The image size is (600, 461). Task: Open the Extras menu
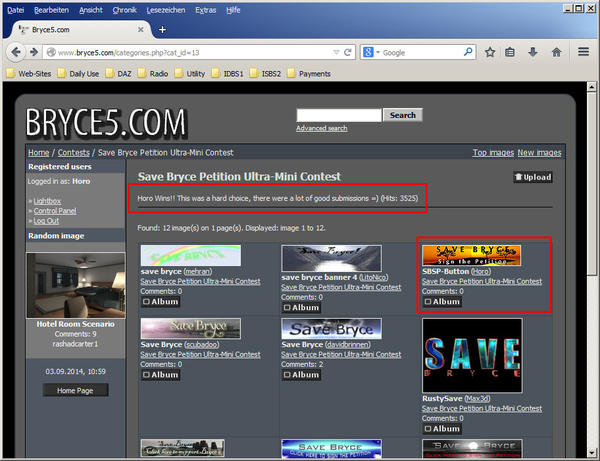[x=205, y=10]
